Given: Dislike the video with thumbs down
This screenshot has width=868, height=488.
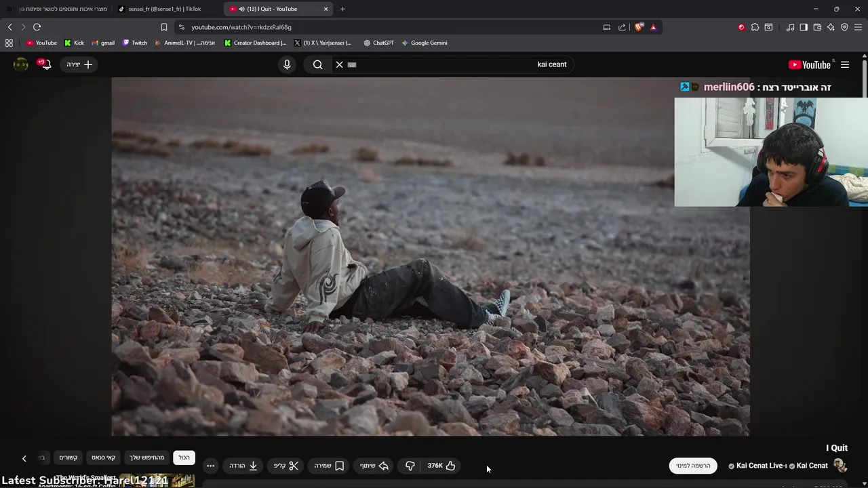Looking at the screenshot, I should [x=410, y=466].
